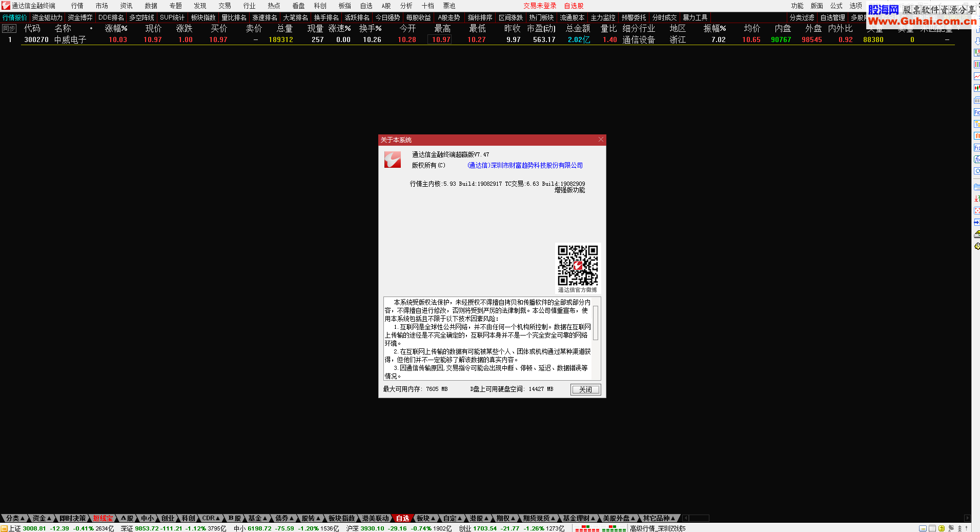This screenshot has width=980, height=532.
Task: Click the 关闭 button in About dialog
Action: (585, 389)
